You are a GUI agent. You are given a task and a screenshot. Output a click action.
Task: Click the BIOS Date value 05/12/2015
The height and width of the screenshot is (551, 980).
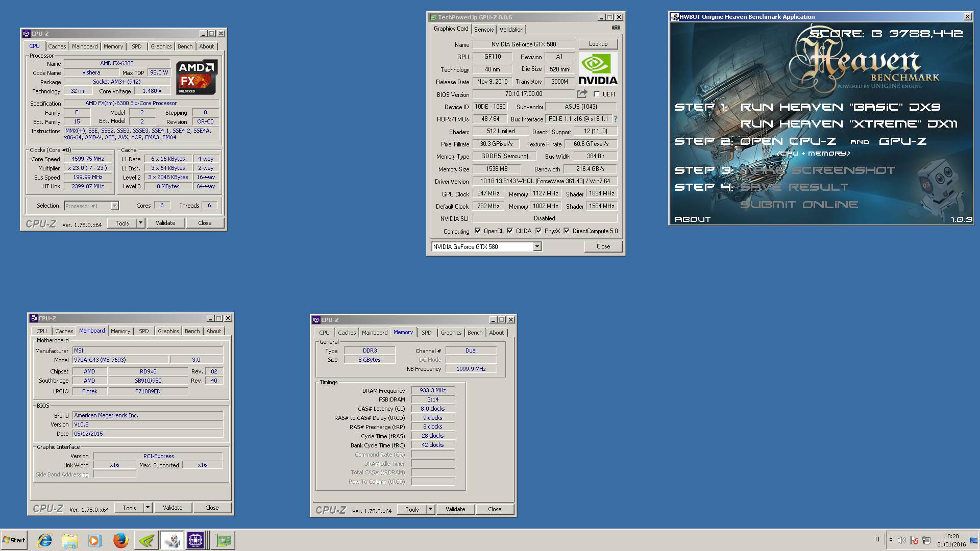[148, 434]
